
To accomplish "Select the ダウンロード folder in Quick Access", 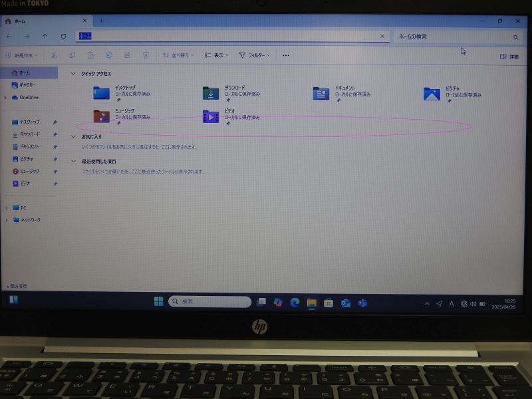I will [x=231, y=93].
